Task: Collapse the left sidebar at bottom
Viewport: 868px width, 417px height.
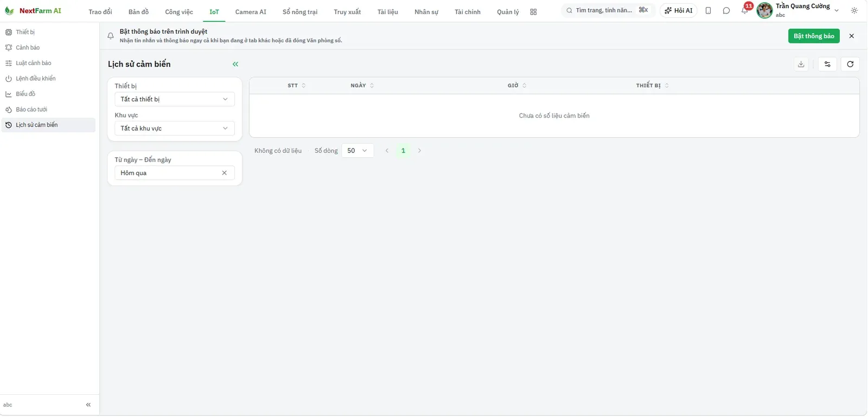Action: (88, 405)
